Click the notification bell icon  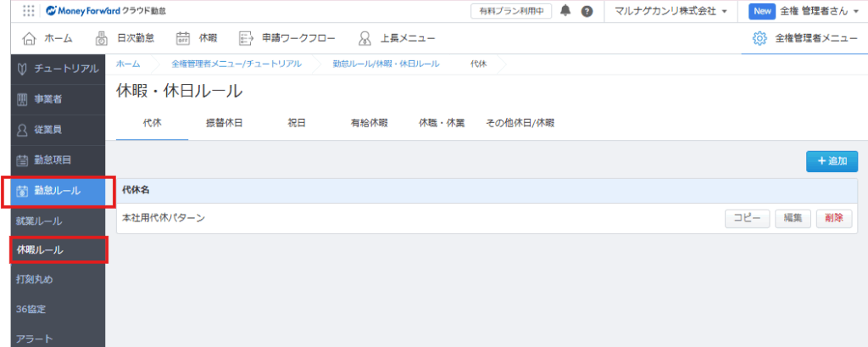[566, 11]
